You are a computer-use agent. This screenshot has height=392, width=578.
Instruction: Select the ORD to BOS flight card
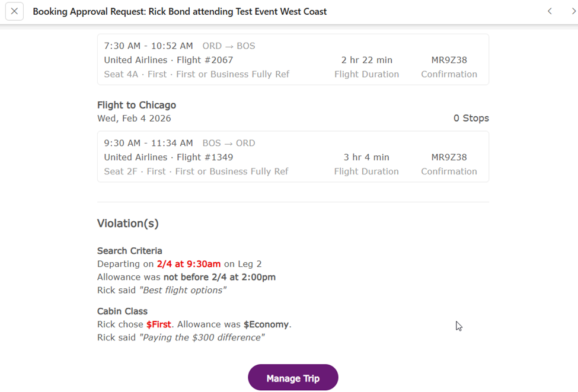(x=293, y=59)
